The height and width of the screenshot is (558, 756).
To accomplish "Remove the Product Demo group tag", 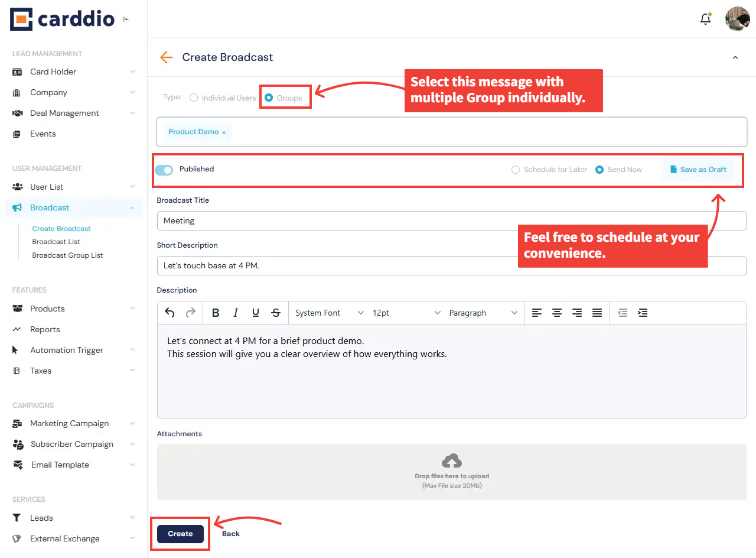I will pyautogui.click(x=223, y=132).
